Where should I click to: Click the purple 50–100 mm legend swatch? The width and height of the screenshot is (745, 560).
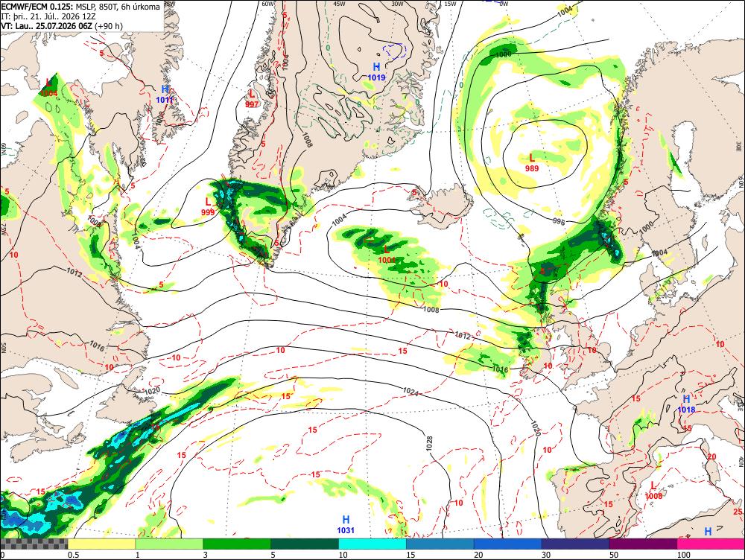click(x=643, y=544)
